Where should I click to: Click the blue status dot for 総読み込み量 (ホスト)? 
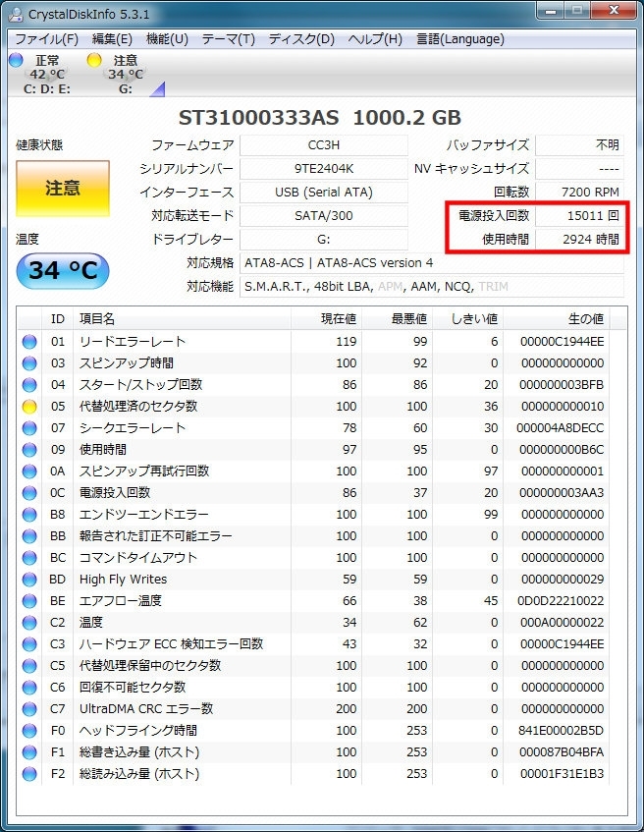click(x=29, y=774)
